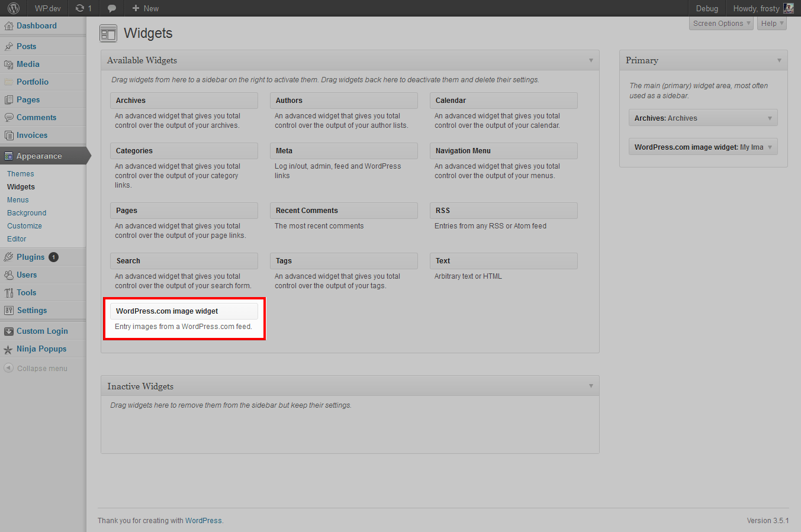Image resolution: width=801 pixels, height=532 pixels.
Task: Click the Portfolio folder icon
Action: coord(8,82)
